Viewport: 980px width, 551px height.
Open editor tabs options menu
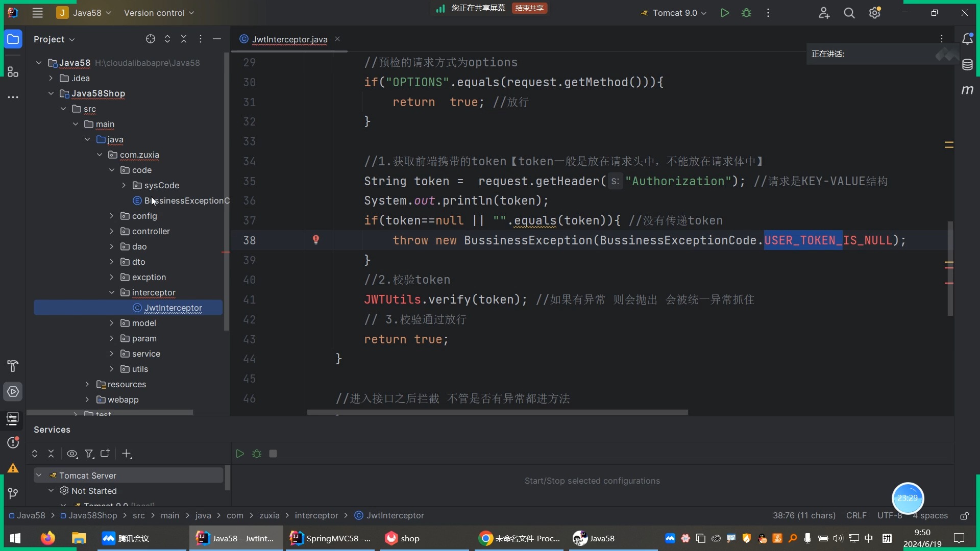click(x=942, y=39)
